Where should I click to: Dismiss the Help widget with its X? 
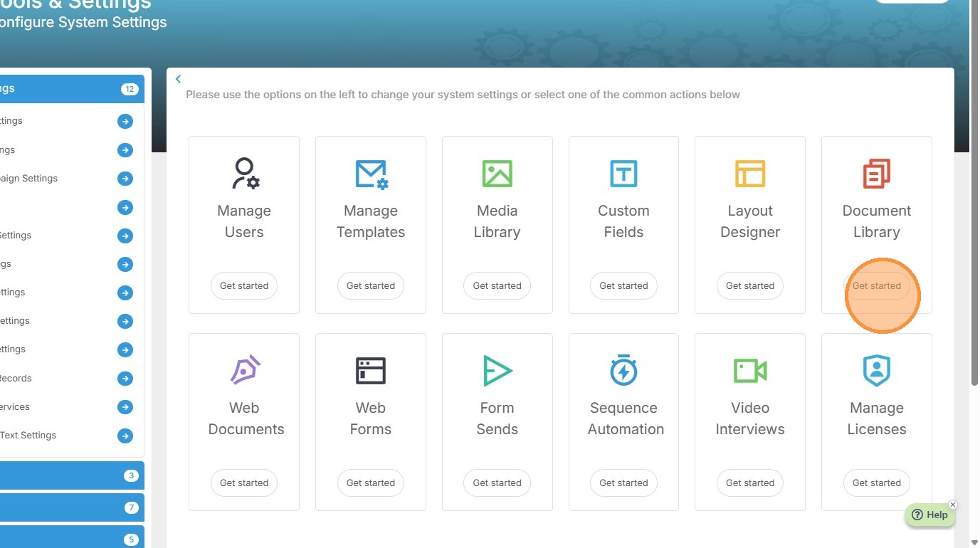(953, 505)
